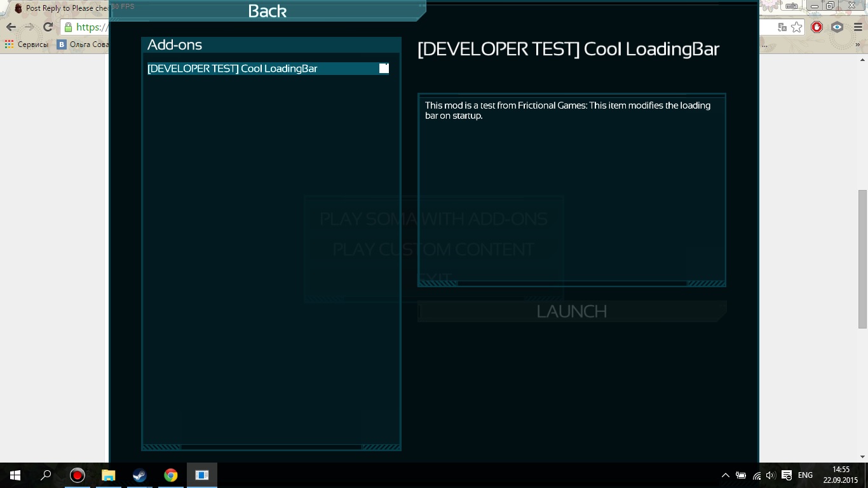Click the eye extension icon in Chrome

(837, 27)
